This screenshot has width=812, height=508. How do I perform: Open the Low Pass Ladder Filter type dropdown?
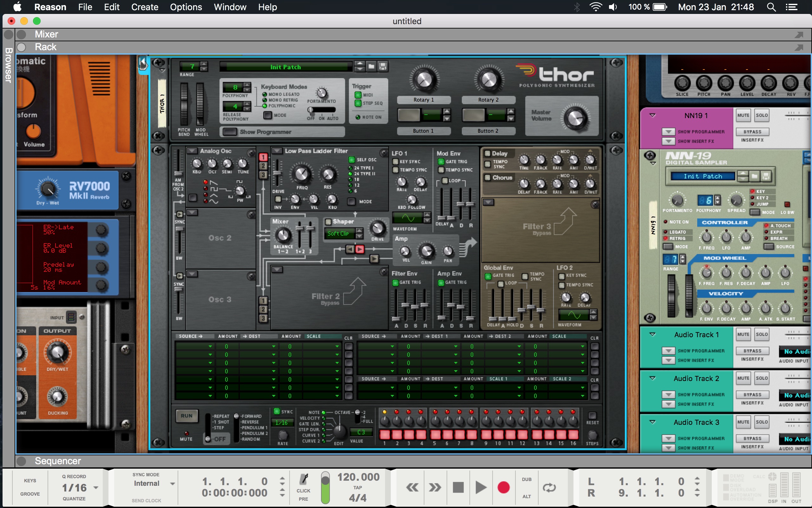277,151
